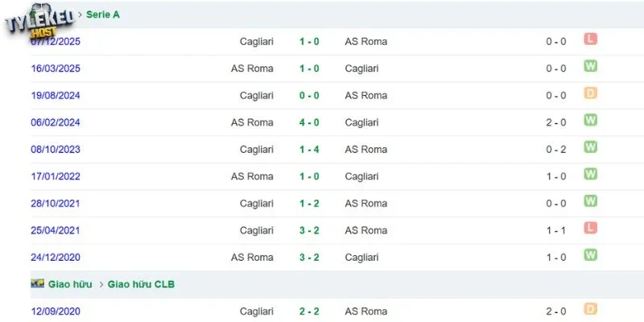
Task: Click the red L badge for 07/12/2025
Action: point(590,39)
